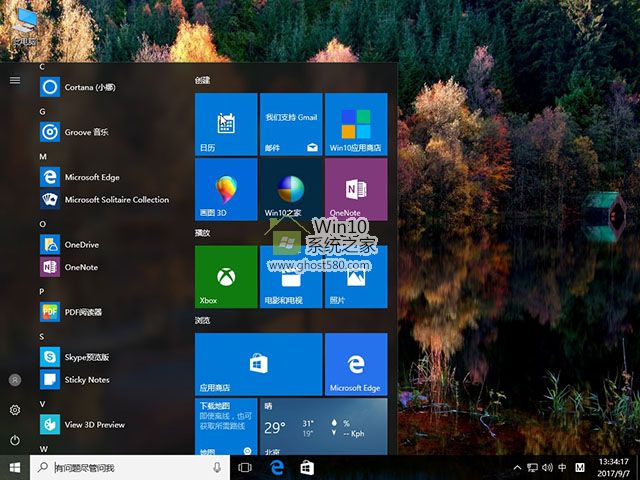Focus the Cortana search box
This screenshot has height=480, width=640.
(x=130, y=468)
